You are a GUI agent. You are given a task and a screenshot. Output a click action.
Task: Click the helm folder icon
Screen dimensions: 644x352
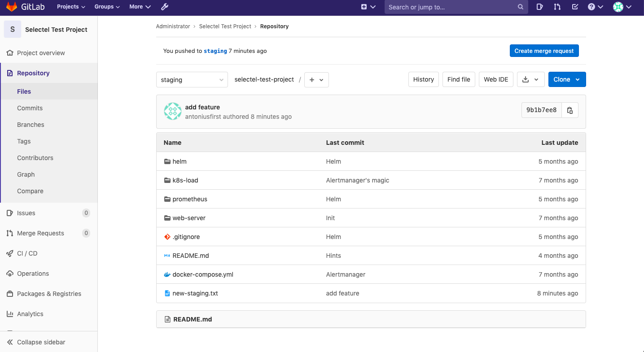(x=167, y=161)
